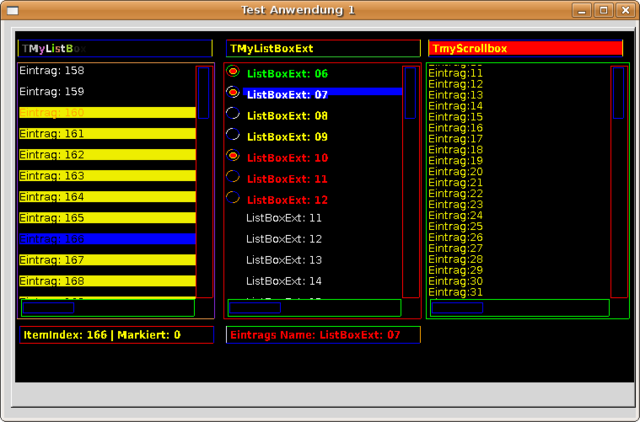Click horizontal scrollbar thumb under left listbox
This screenshot has width=640, height=422.
[47, 308]
